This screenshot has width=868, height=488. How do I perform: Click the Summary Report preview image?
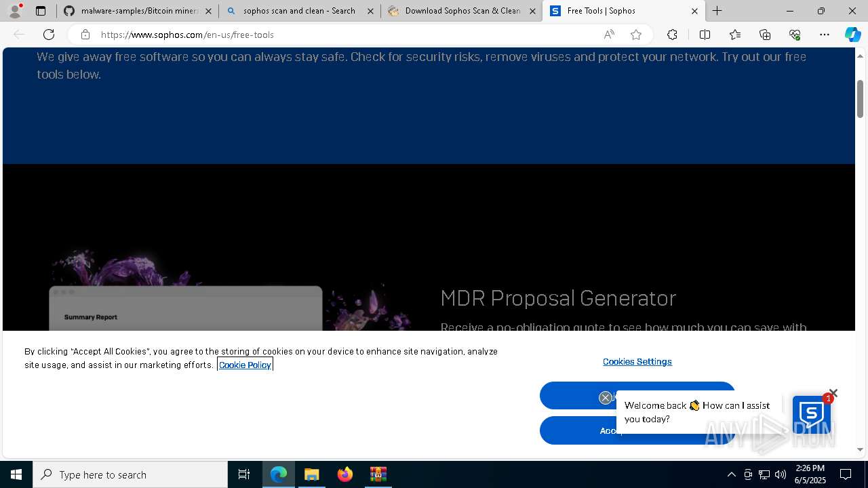coord(185,308)
